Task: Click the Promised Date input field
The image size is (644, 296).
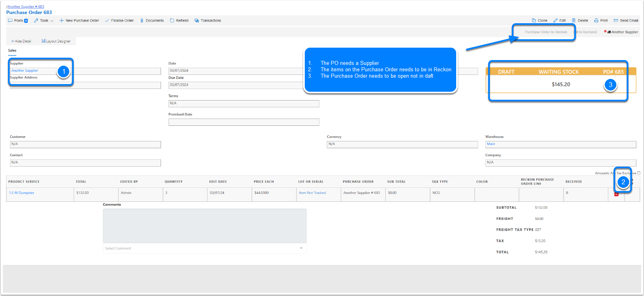Action: [244, 122]
